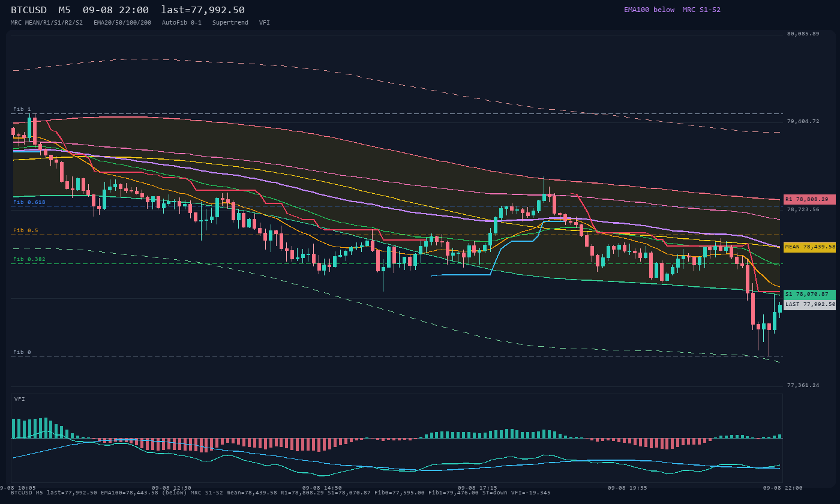Screen dimensions: 840x504
Task: Click the 09-08 14:50 time axis label
Action: pos(322,488)
